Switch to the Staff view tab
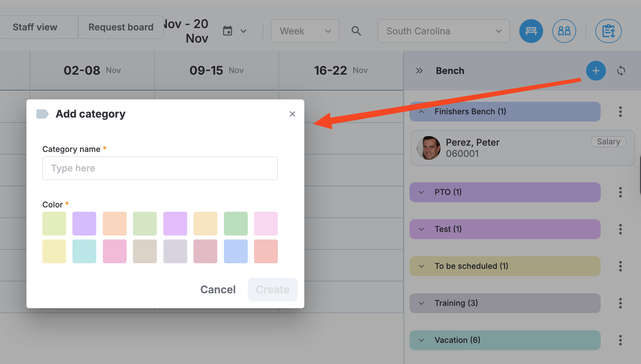 click(x=35, y=27)
